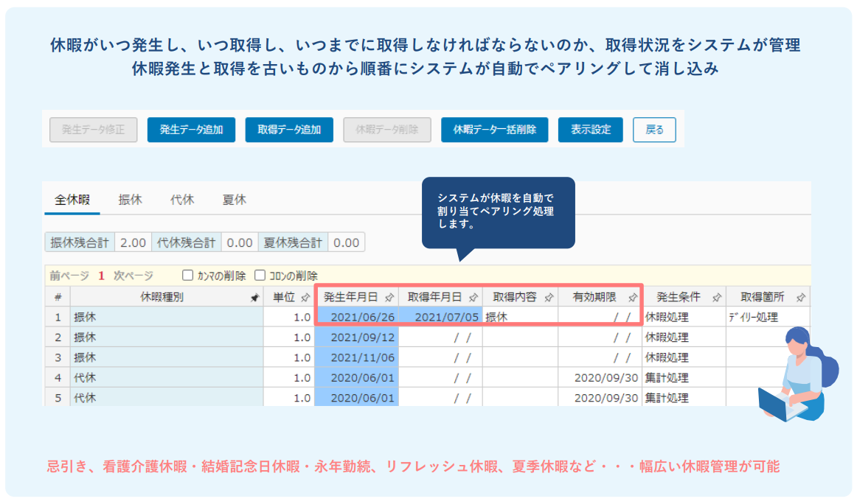Toggle pin on 取得内容 column

pyautogui.click(x=548, y=298)
